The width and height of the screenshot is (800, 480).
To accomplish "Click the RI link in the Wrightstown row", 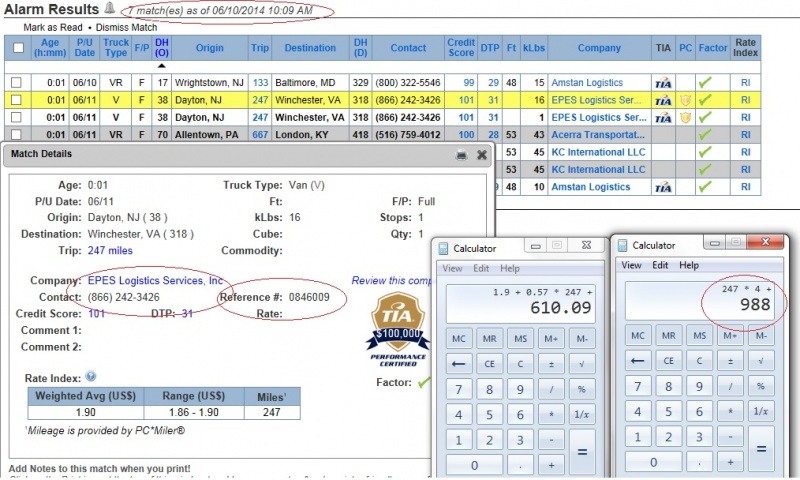I will click(x=745, y=83).
